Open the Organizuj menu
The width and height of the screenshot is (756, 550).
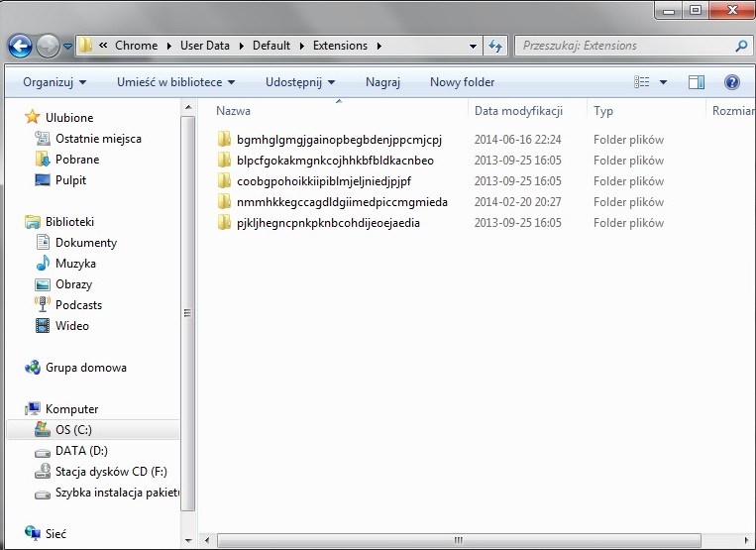[54, 82]
